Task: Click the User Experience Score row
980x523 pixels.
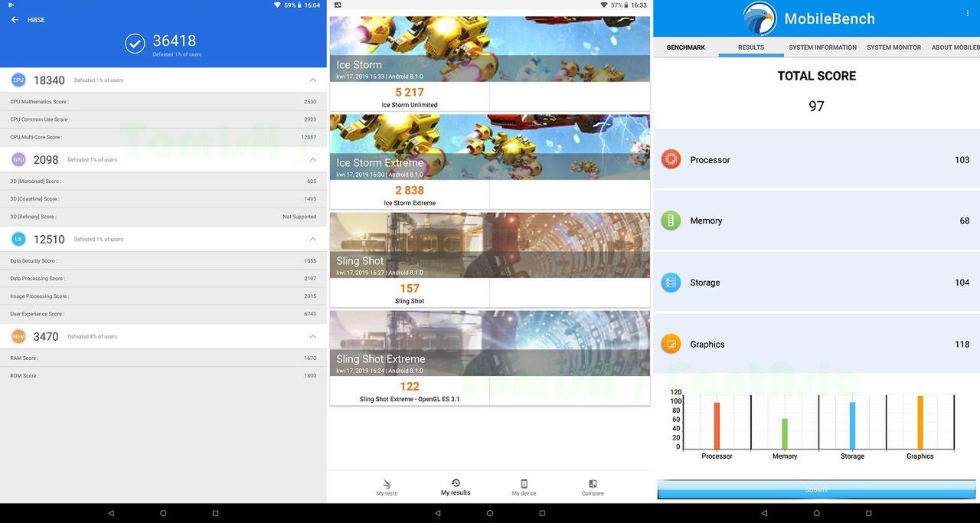Action: pos(163,314)
